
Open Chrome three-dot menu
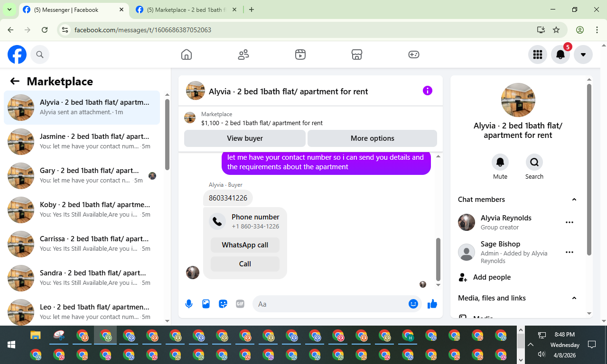pos(597,30)
